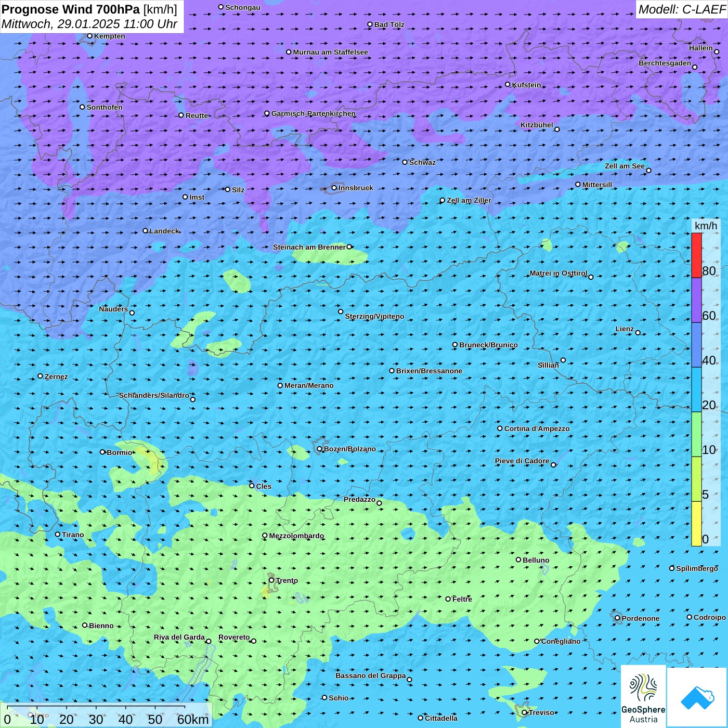Click the Schlanders/Silandro marker
Image resolution: width=728 pixels, height=728 pixels.
tap(193, 399)
